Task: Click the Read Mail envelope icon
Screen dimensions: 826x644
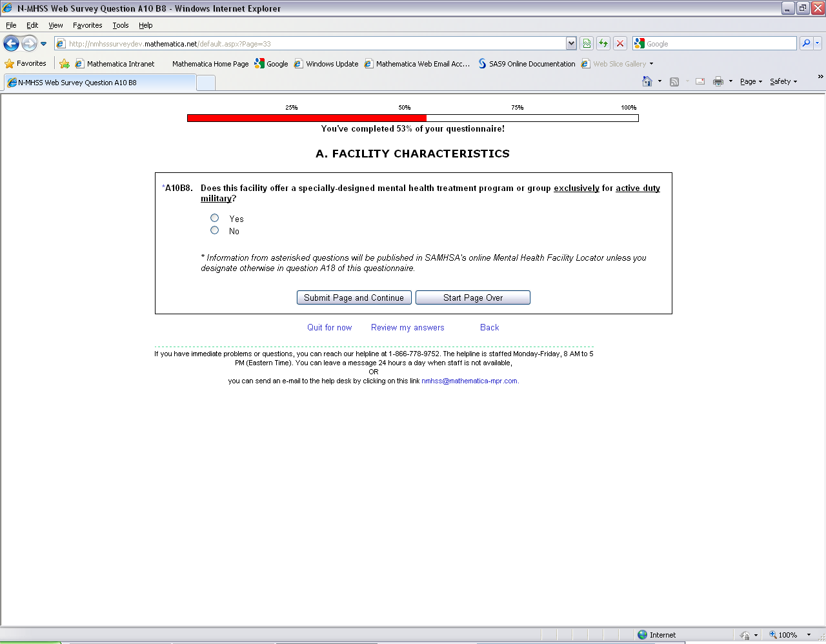Action: [x=700, y=81]
